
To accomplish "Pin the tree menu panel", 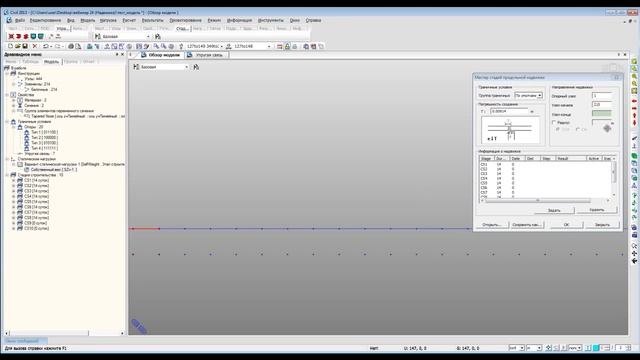I will coord(117,54).
